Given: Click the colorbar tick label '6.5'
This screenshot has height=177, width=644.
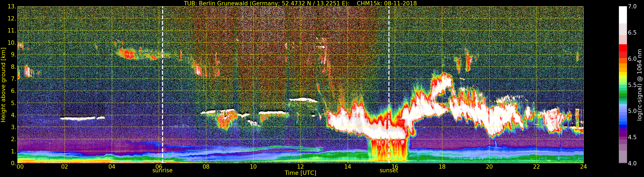Looking at the screenshot, I should tap(632, 33).
